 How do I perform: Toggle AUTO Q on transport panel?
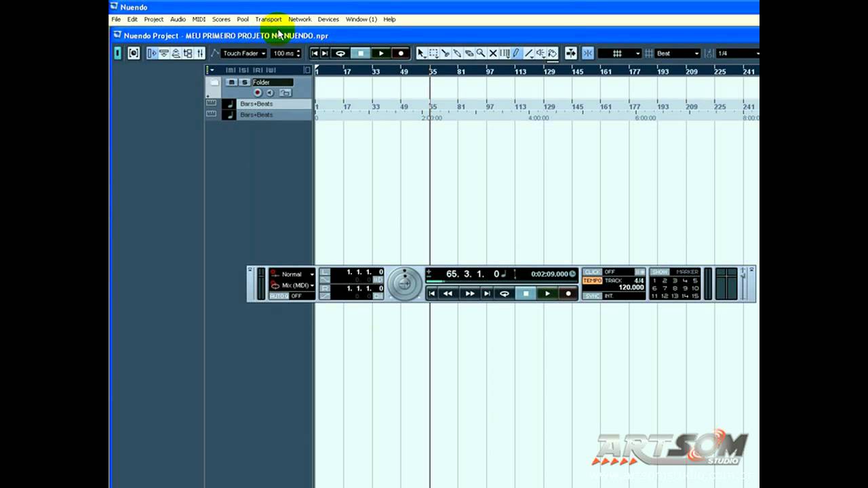tap(279, 296)
